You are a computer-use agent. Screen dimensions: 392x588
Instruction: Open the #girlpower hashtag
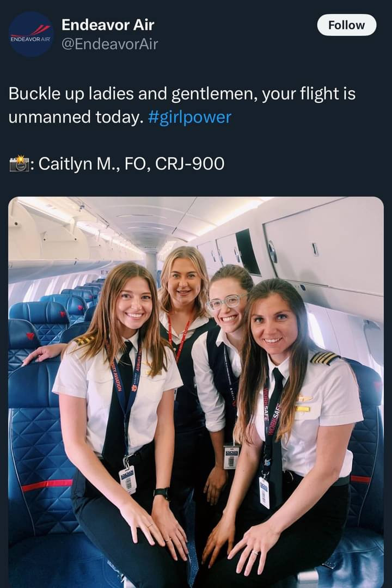coord(189,117)
